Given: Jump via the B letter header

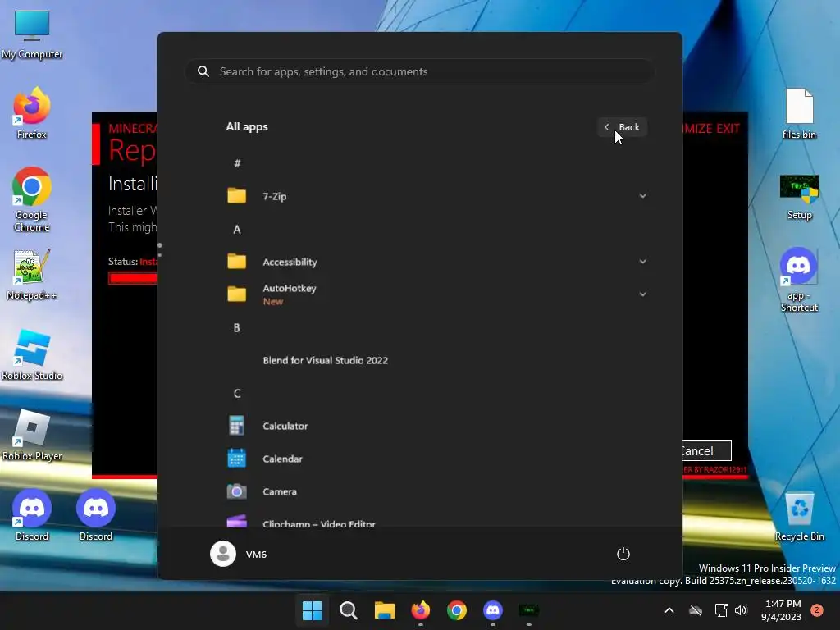Looking at the screenshot, I should (x=237, y=328).
